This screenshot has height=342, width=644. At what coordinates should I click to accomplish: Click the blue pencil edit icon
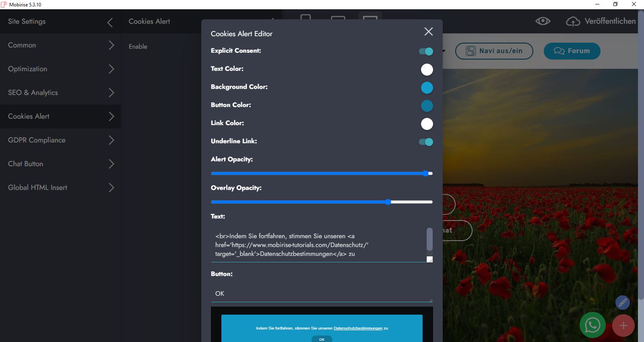point(622,302)
